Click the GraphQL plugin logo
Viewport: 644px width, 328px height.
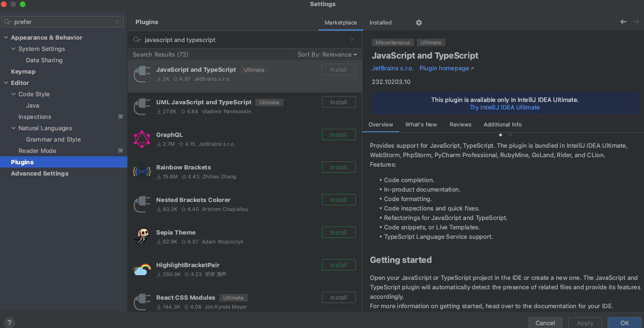pyautogui.click(x=142, y=139)
